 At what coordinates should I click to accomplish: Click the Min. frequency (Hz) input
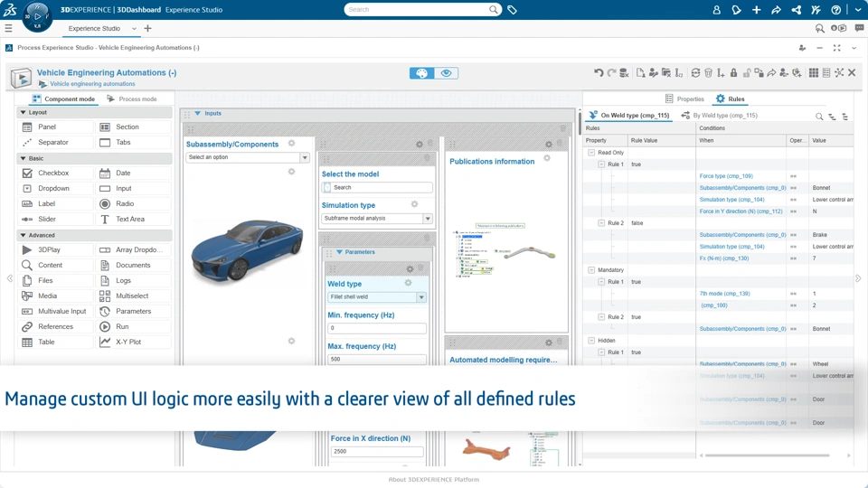[x=377, y=328]
